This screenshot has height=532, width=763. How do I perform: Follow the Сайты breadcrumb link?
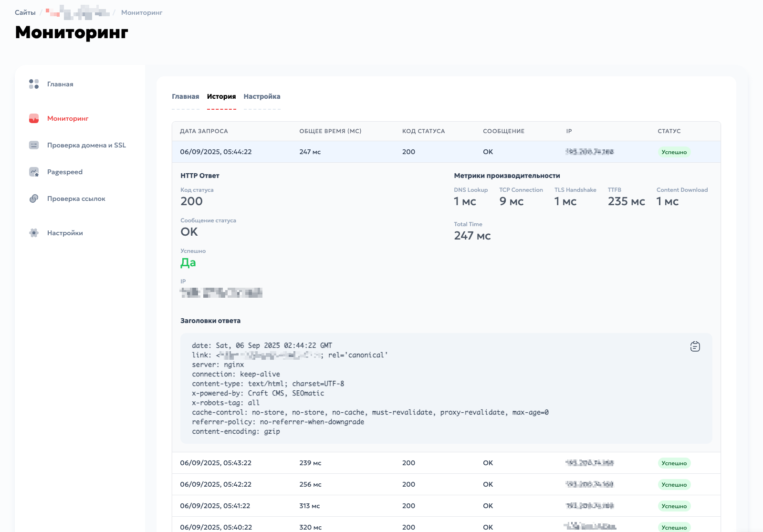point(25,12)
